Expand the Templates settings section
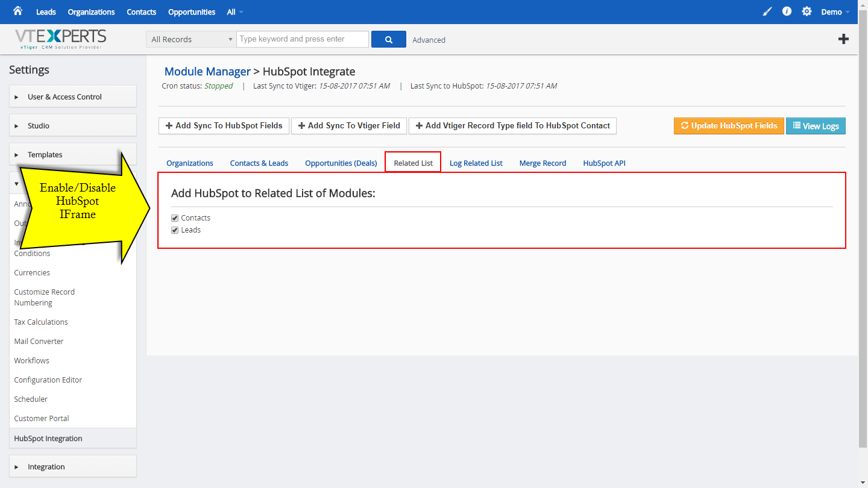The image size is (868, 488). [73, 154]
